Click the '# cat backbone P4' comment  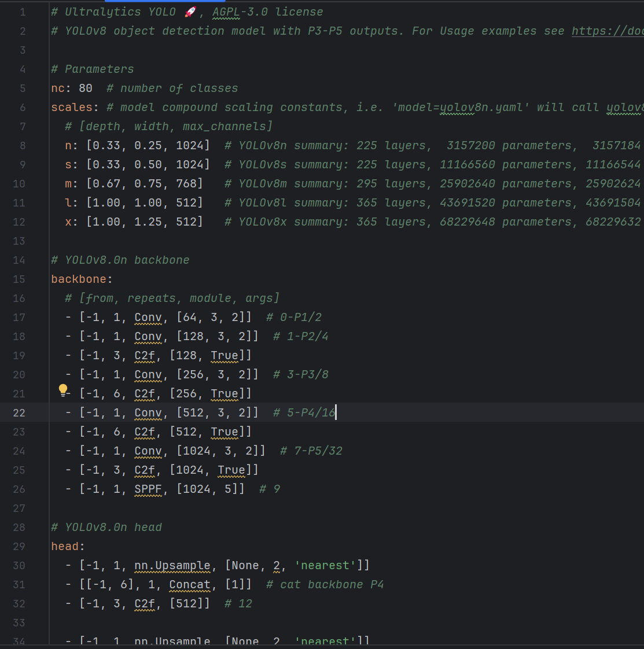pyautogui.click(x=325, y=584)
